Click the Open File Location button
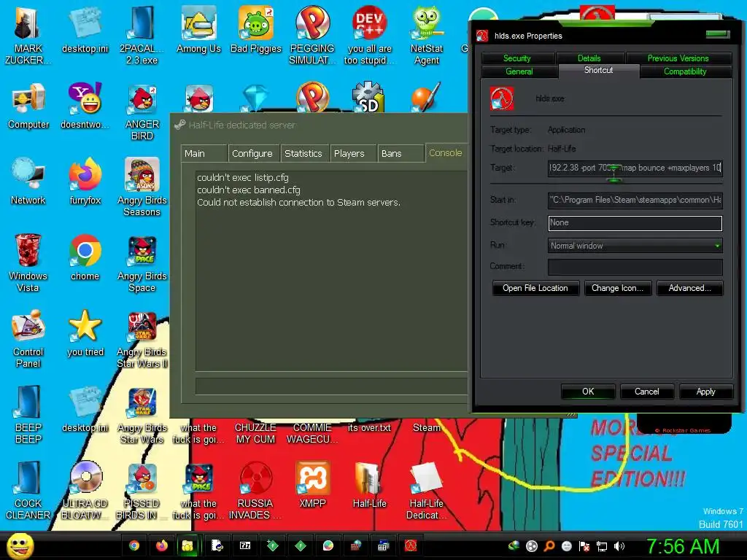This screenshot has height=560, width=747. pyautogui.click(x=535, y=288)
